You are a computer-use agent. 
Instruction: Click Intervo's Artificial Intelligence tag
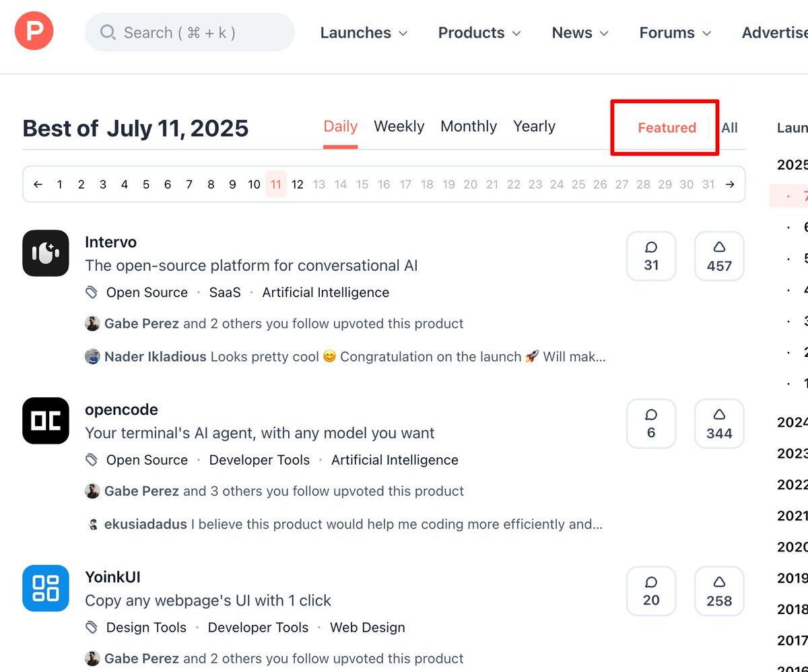326,293
